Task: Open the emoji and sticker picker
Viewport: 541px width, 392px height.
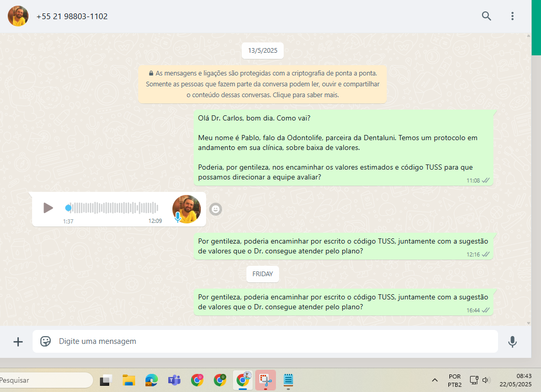Action: tap(46, 341)
